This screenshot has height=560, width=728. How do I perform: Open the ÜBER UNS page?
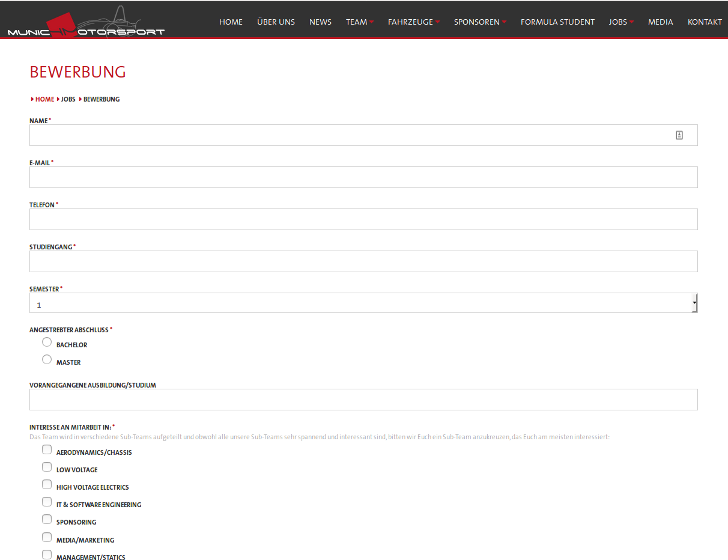pyautogui.click(x=276, y=22)
